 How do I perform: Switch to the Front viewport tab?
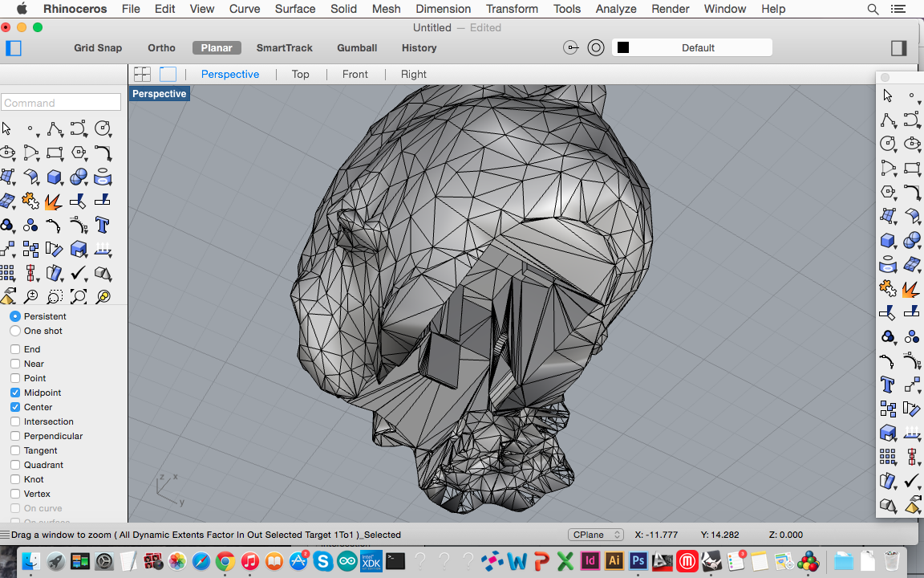point(355,74)
